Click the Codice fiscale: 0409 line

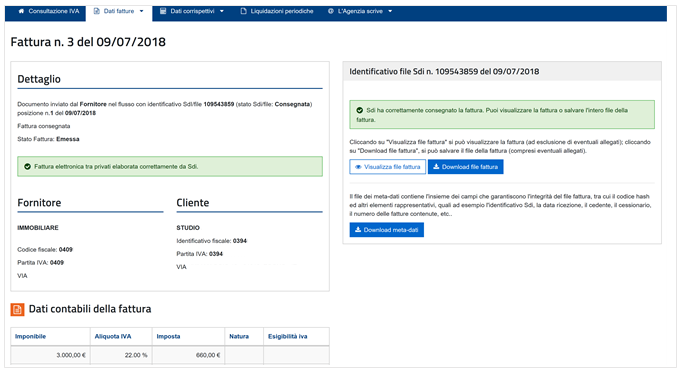[45, 250]
